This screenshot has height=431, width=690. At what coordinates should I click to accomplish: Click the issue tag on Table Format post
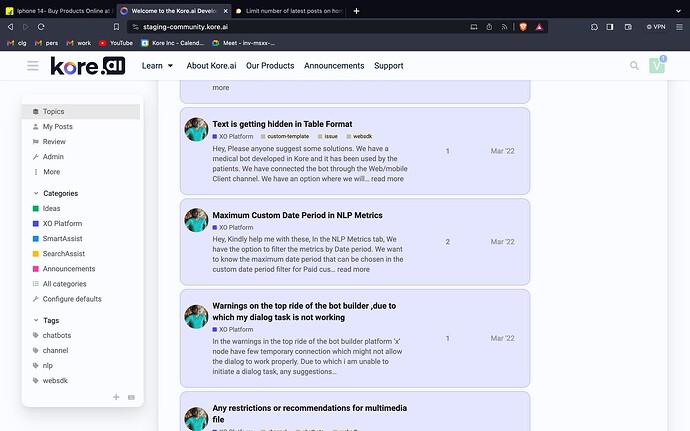point(328,136)
